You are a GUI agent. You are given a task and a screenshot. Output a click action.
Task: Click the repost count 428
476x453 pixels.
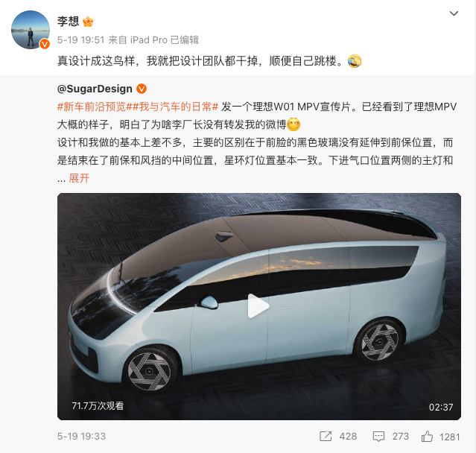pyautogui.click(x=348, y=437)
